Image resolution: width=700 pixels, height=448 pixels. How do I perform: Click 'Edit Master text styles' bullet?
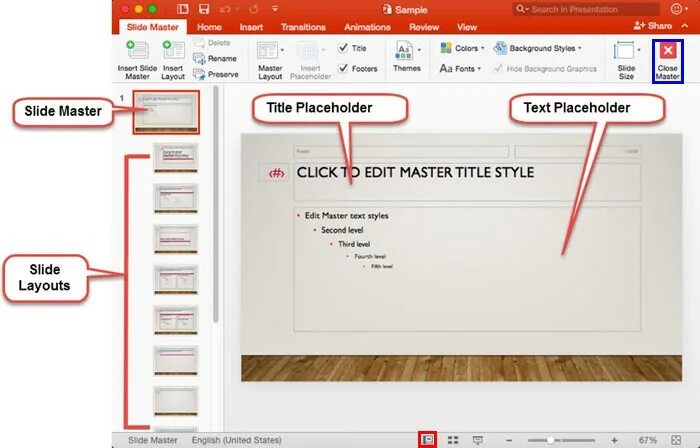[346, 216]
